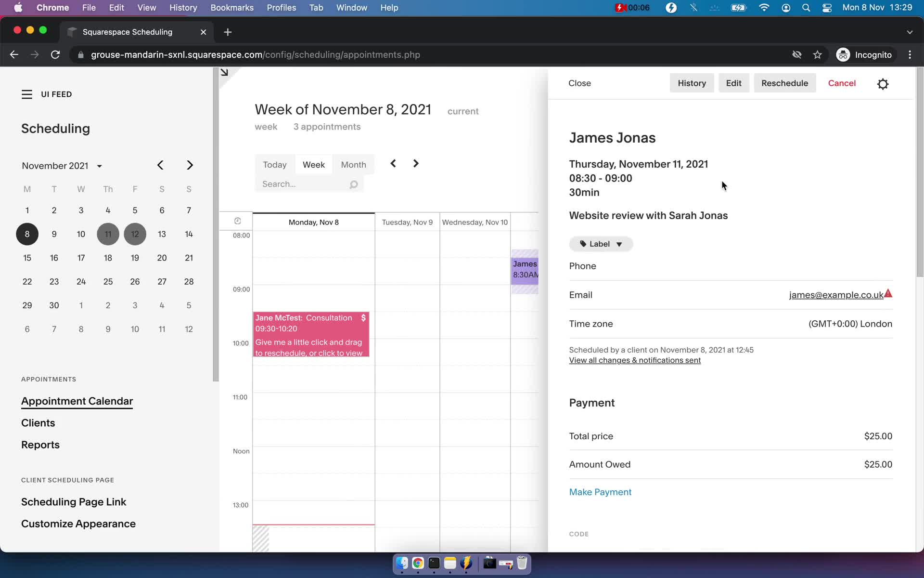924x578 pixels.
Task: Click the search icon in calendar view
Action: 353,184
